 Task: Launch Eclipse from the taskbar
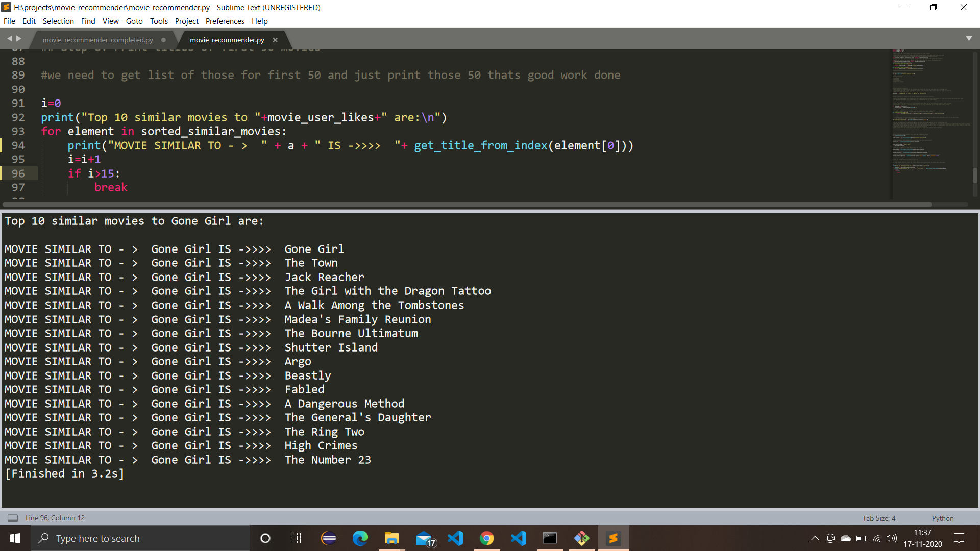point(328,538)
